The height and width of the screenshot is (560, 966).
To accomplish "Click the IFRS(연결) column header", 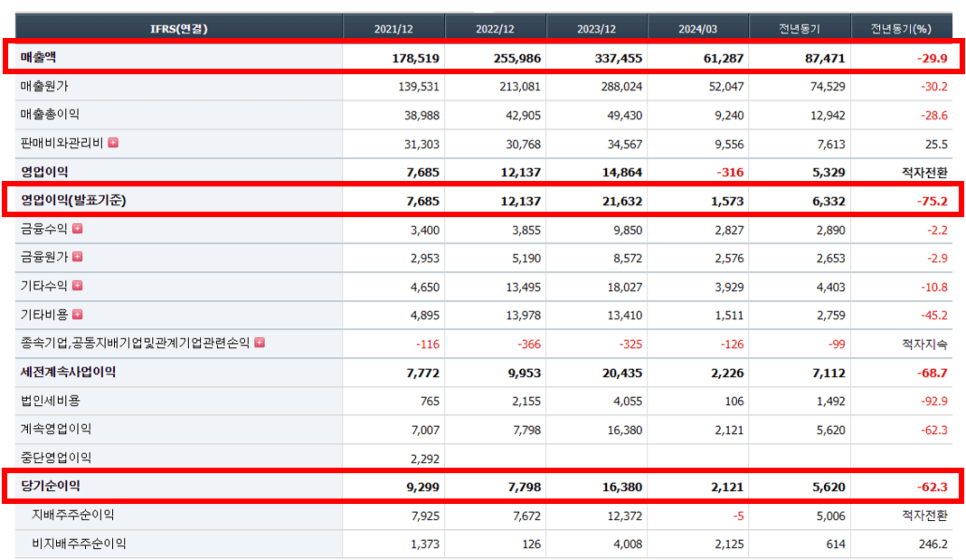I will pos(179,29).
